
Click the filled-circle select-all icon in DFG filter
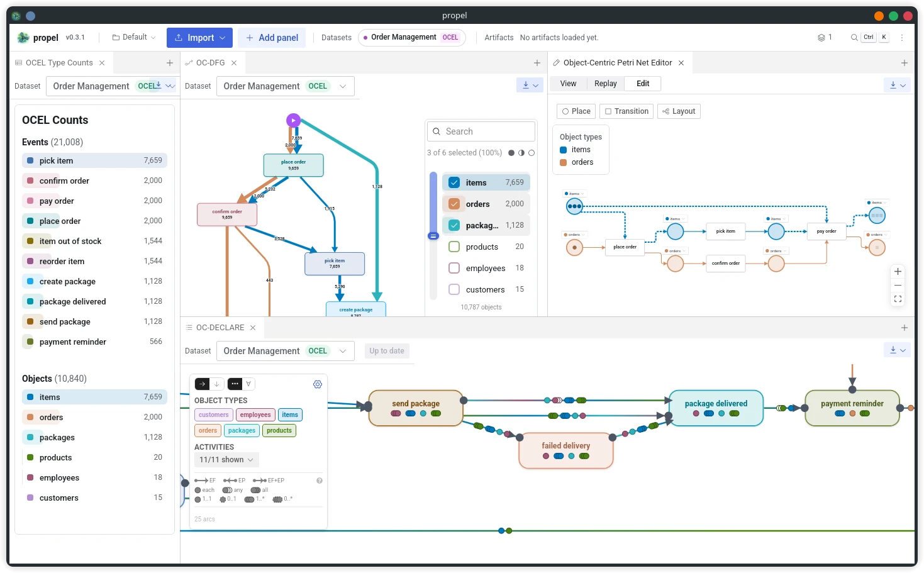pyautogui.click(x=511, y=153)
